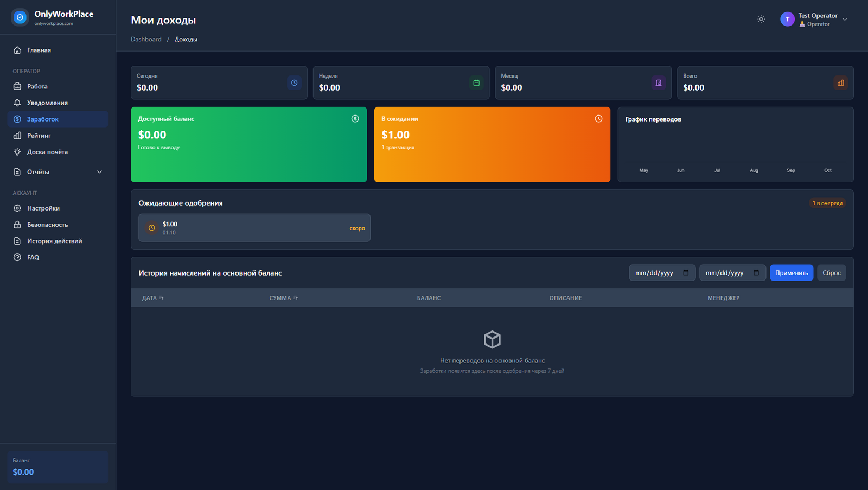Image resolution: width=868 pixels, height=490 pixels.
Task: Click the clock icon on В ожидании card
Action: [598, 119]
